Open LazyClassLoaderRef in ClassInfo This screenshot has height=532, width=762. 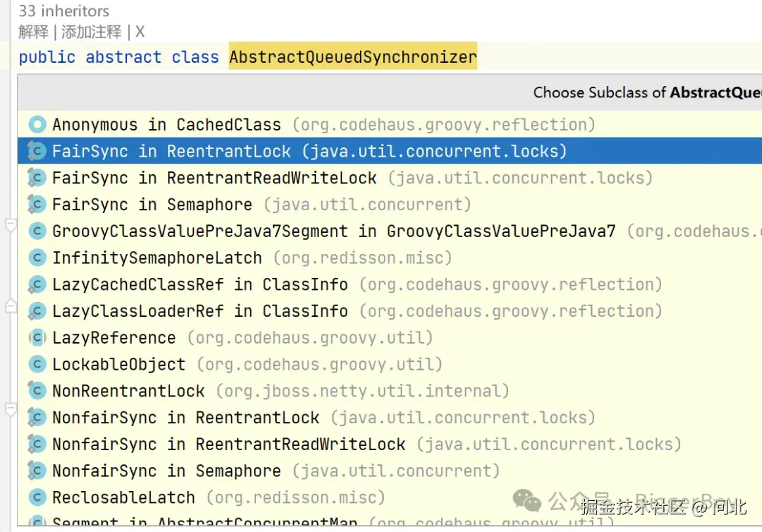coord(389,311)
